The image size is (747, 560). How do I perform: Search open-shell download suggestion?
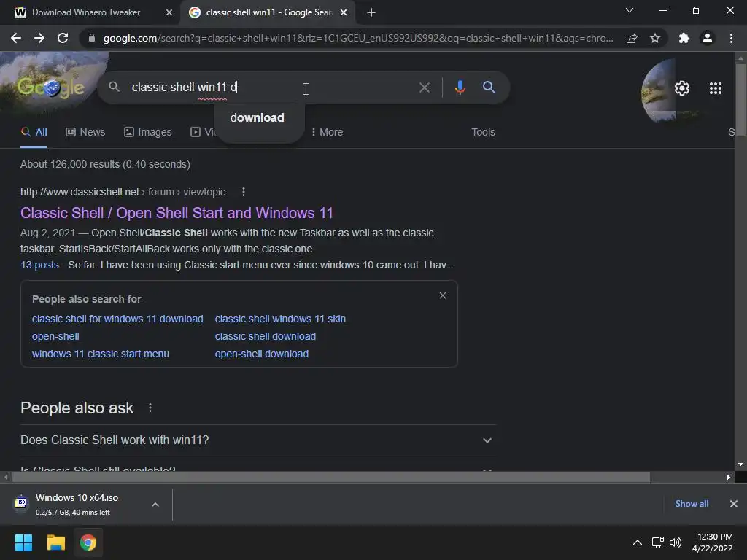(x=262, y=354)
